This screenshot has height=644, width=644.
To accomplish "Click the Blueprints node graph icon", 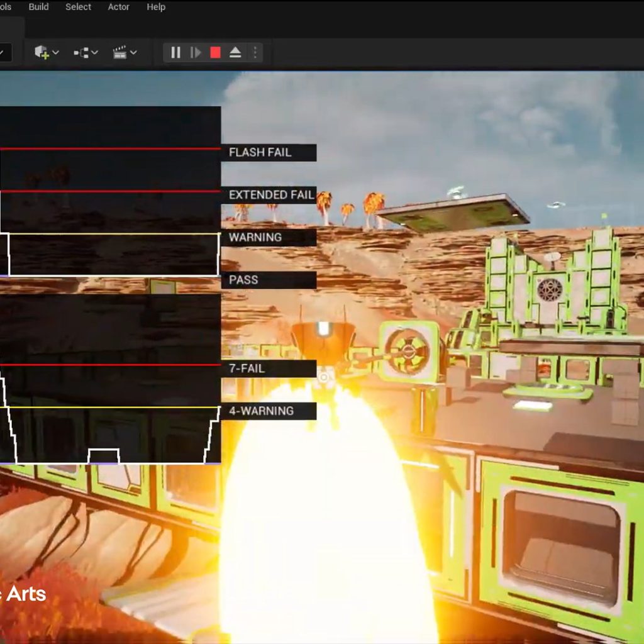I will [x=81, y=53].
